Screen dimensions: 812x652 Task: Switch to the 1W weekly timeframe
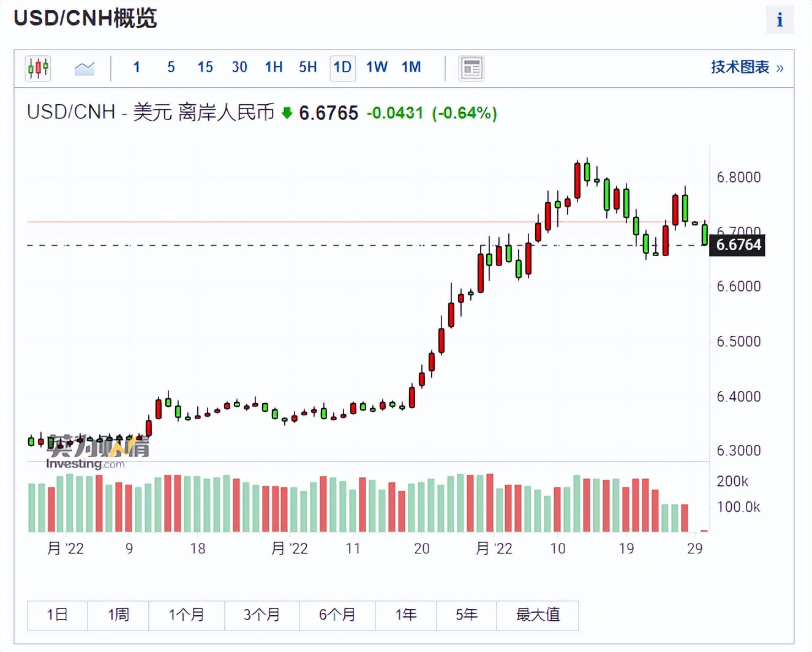tap(376, 67)
